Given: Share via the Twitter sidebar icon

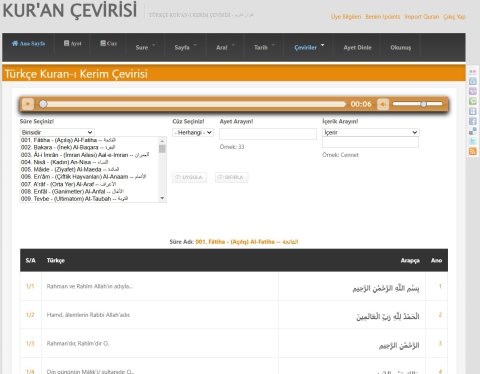Looking at the screenshot, I should 472,141.
